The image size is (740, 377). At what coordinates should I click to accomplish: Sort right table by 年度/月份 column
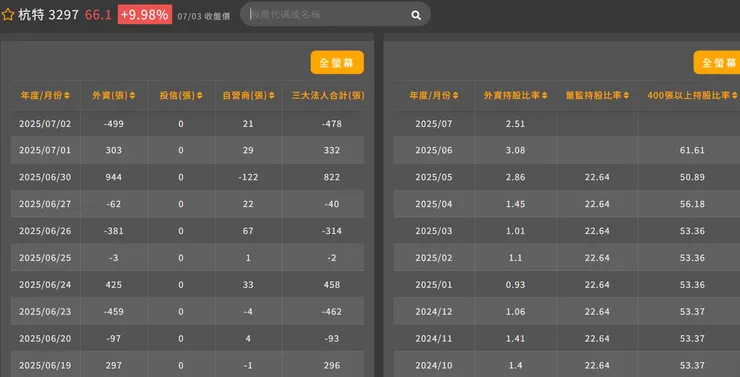434,96
